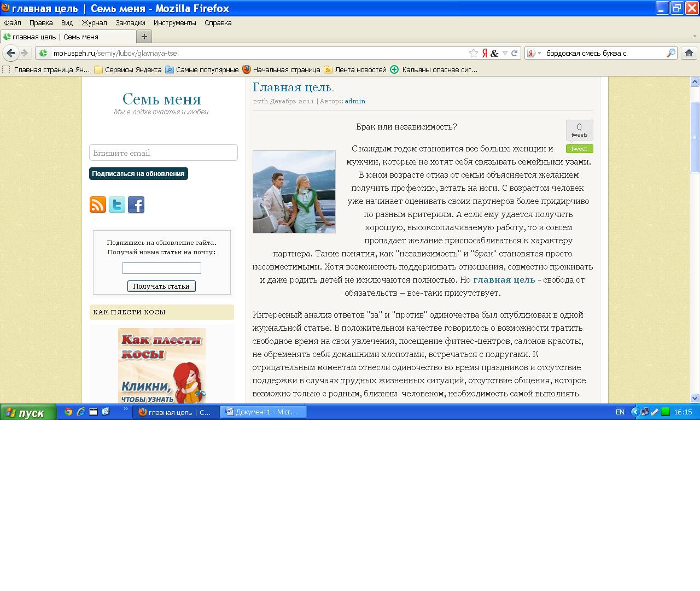Open list all tabs dropdown
The width and height of the screenshot is (700, 591).
point(695,37)
